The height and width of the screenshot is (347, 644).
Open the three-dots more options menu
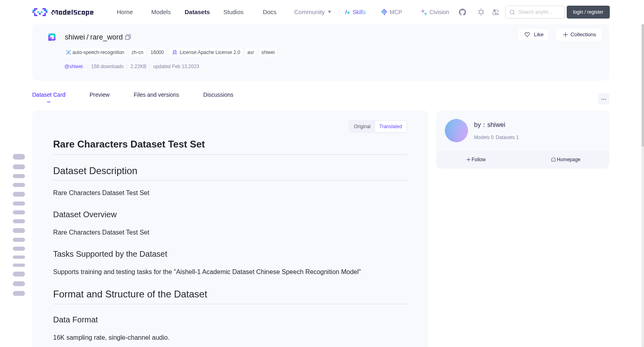point(604,99)
